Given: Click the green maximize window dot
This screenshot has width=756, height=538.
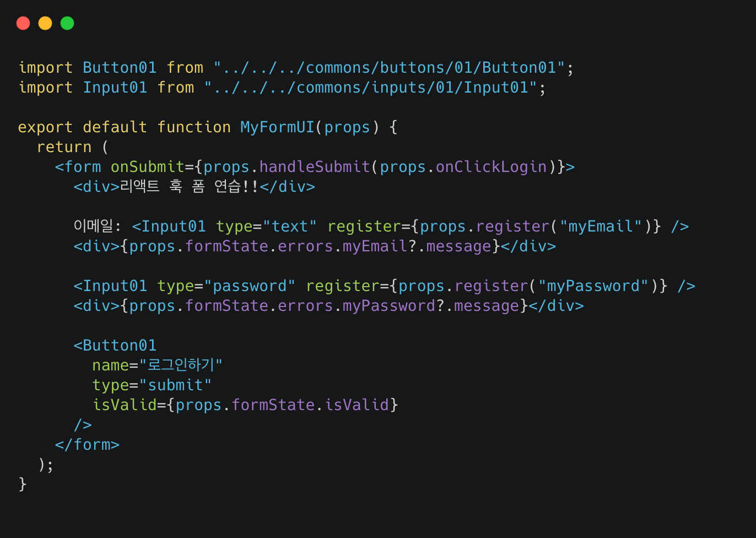Looking at the screenshot, I should (67, 23).
